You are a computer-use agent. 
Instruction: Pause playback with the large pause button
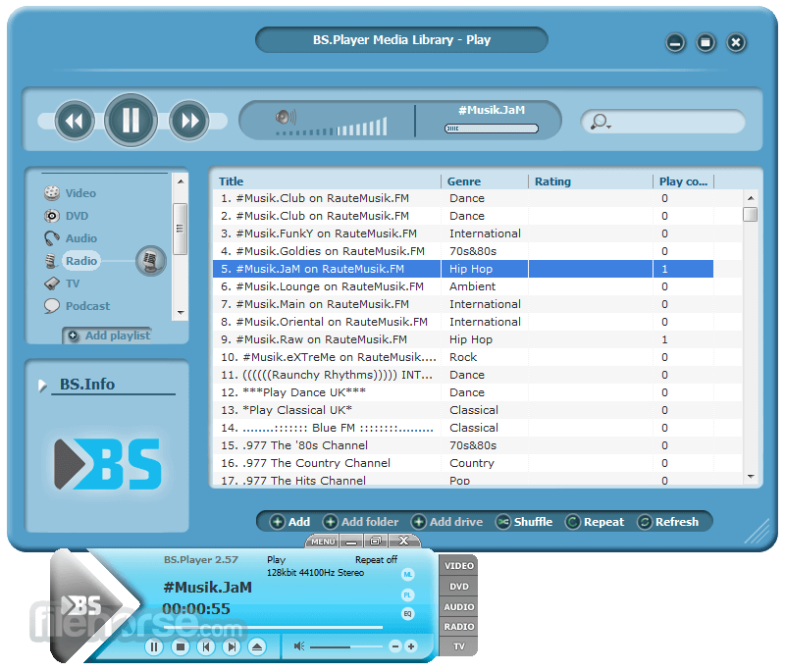pos(131,120)
